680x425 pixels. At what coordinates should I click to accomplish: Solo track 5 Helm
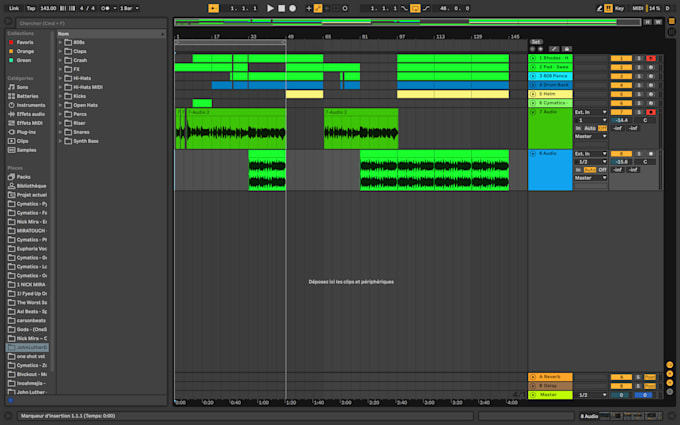[x=638, y=94]
